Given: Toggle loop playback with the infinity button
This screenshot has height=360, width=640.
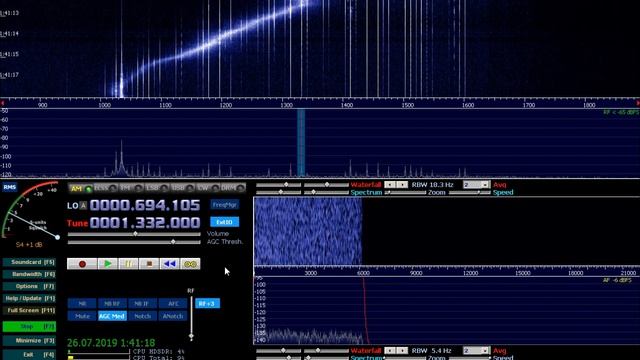Looking at the screenshot, I should [191, 264].
